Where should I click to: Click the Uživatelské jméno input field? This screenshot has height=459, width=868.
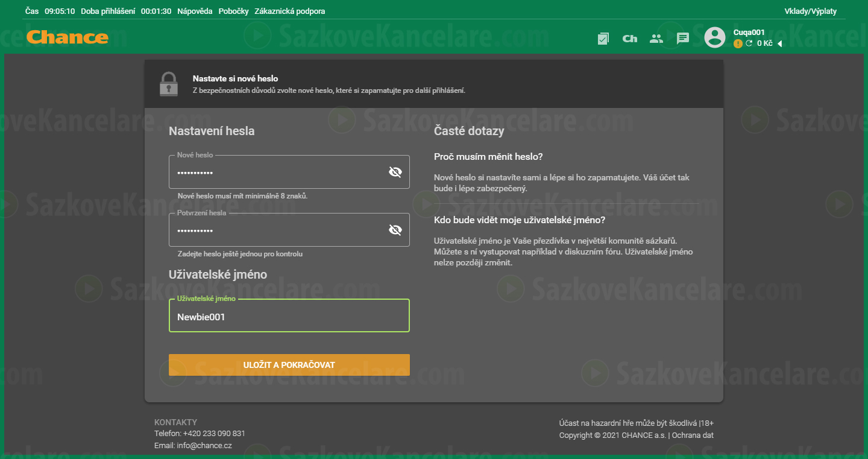coord(289,315)
